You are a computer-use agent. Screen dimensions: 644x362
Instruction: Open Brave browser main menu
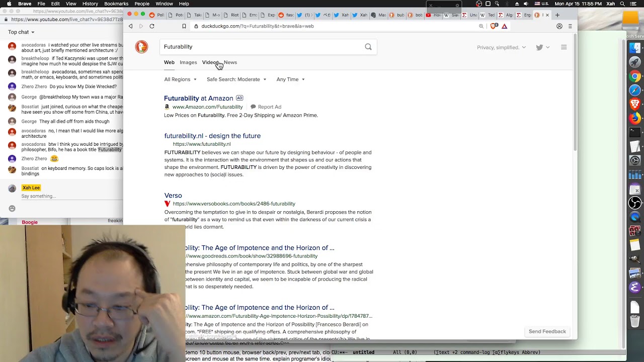570,26
